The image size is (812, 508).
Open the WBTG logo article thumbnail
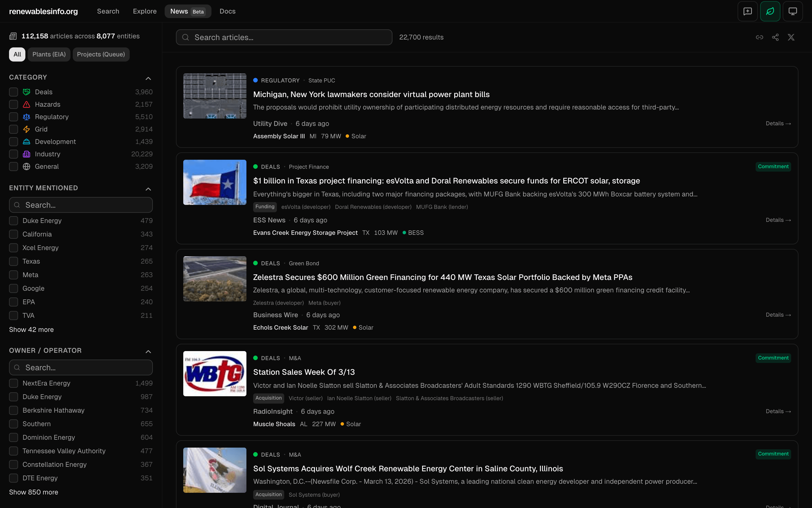pyautogui.click(x=215, y=374)
